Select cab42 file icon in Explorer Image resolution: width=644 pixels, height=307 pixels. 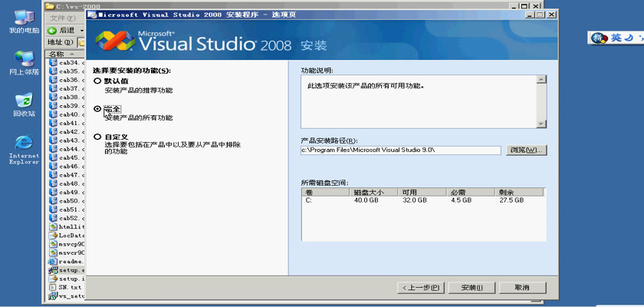53,131
